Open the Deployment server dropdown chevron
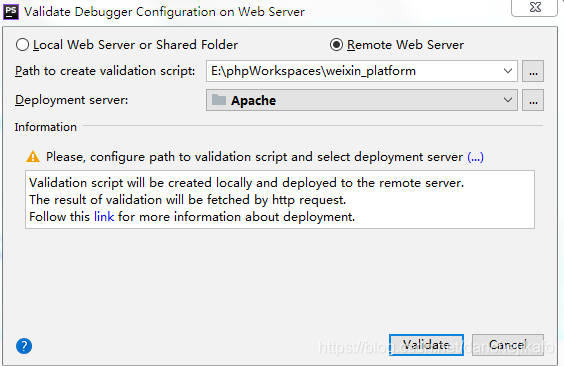This screenshot has width=564, height=366. (x=508, y=100)
